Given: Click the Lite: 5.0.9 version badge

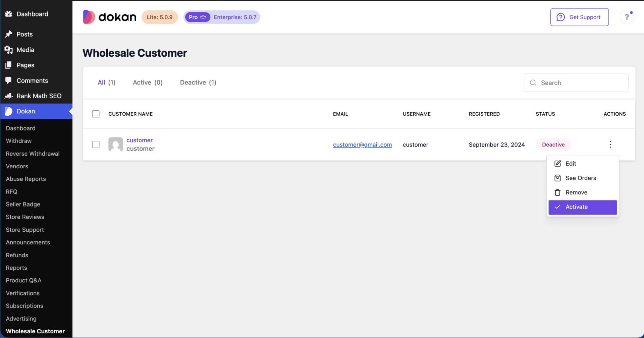Looking at the screenshot, I should [x=160, y=17].
